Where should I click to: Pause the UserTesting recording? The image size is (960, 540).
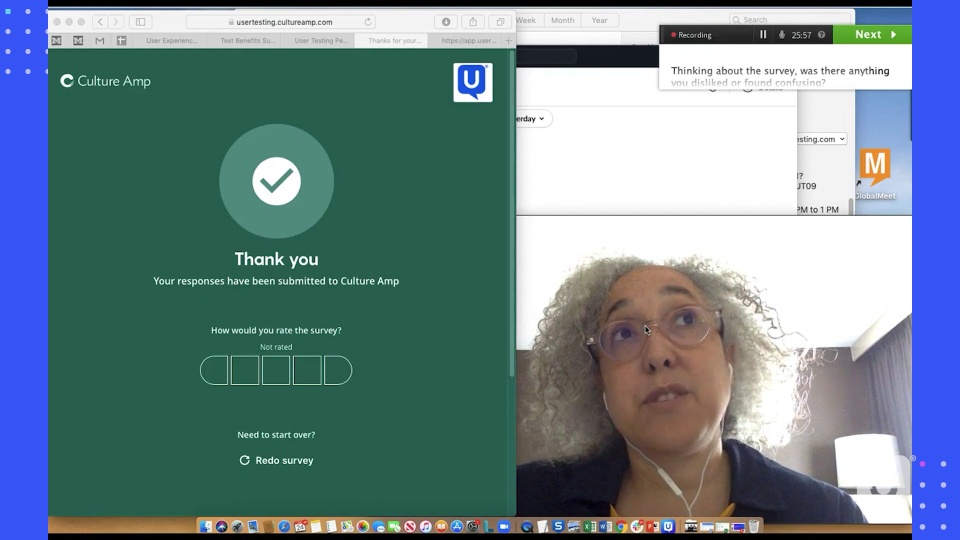coord(763,35)
